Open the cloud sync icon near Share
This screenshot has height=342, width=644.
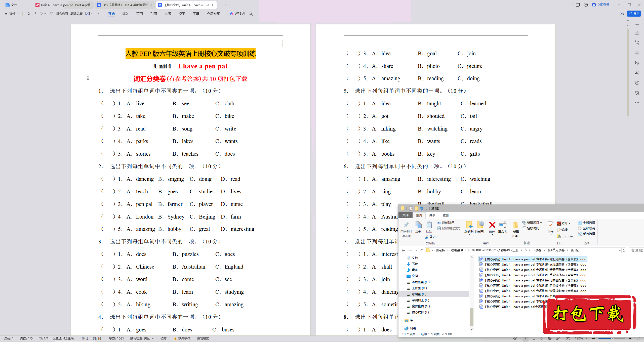pos(622,14)
